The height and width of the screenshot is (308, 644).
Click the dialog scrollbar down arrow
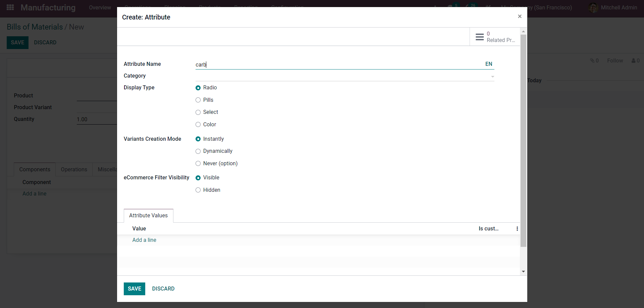tap(523, 271)
